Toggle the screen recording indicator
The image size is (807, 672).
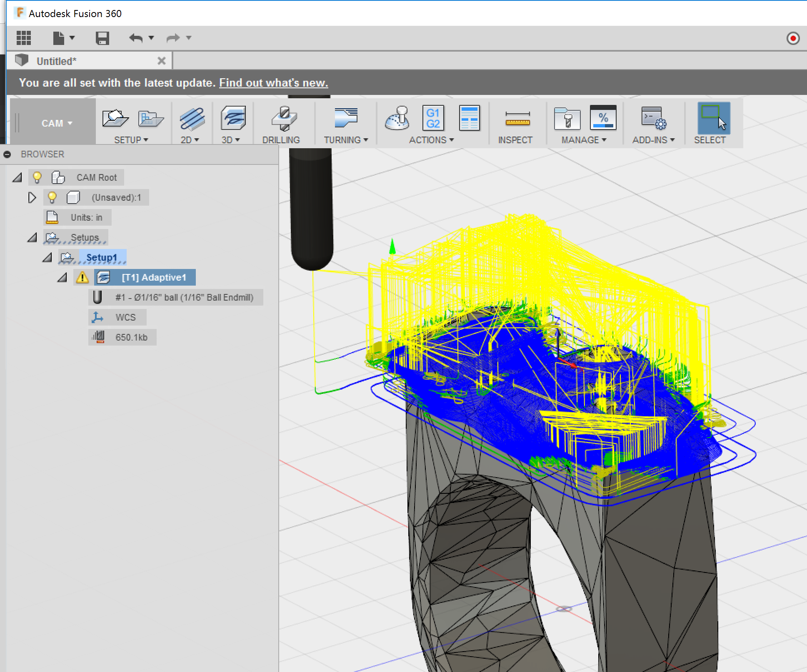pos(793,38)
